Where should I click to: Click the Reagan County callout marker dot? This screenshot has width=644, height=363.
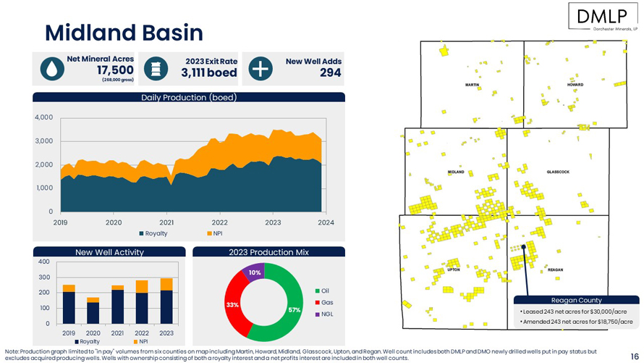point(524,246)
